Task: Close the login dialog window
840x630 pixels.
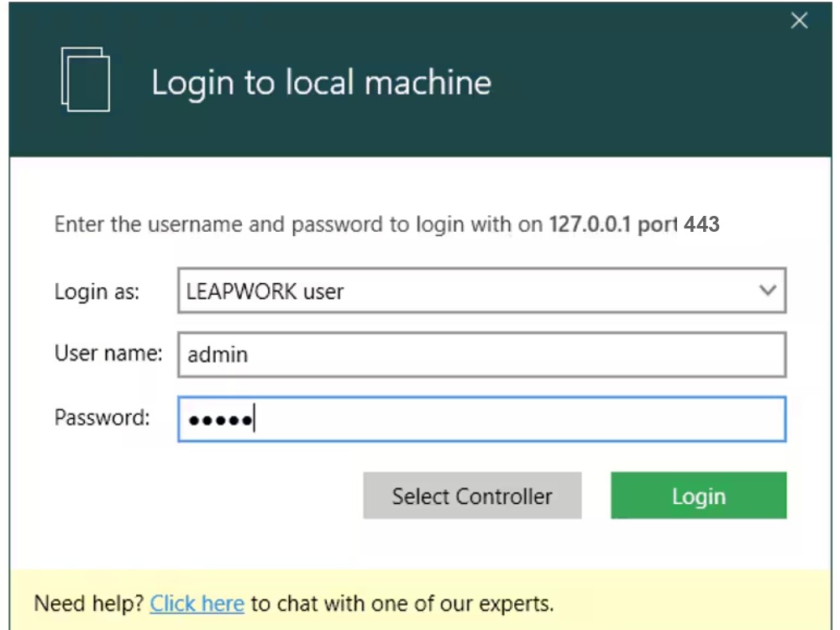Action: pyautogui.click(x=800, y=21)
